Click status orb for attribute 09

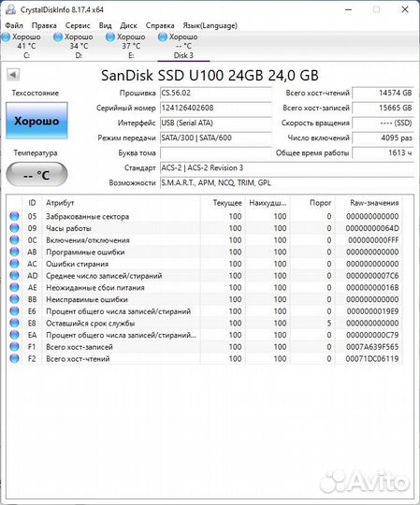[x=14, y=228]
